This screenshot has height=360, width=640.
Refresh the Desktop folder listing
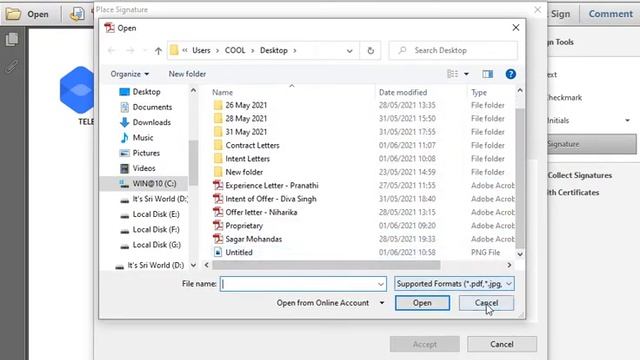click(x=370, y=51)
